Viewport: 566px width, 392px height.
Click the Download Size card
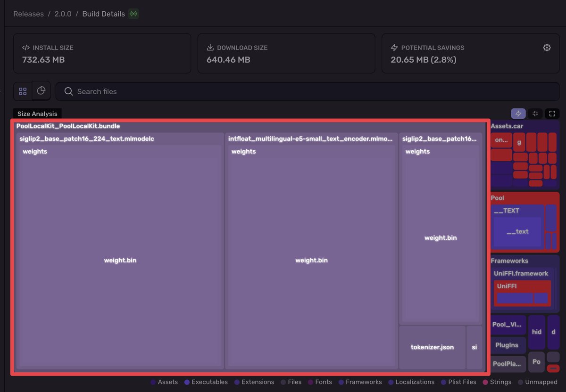(x=286, y=53)
